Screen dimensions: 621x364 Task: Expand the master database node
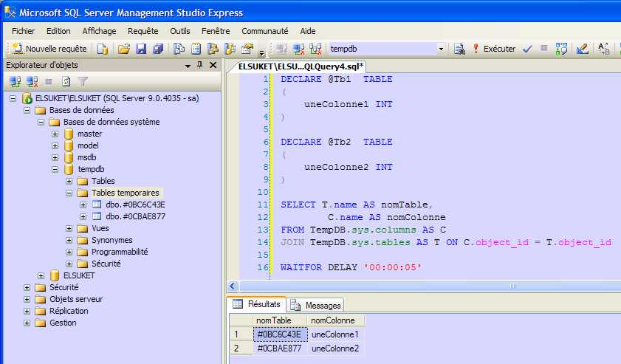[x=55, y=134]
